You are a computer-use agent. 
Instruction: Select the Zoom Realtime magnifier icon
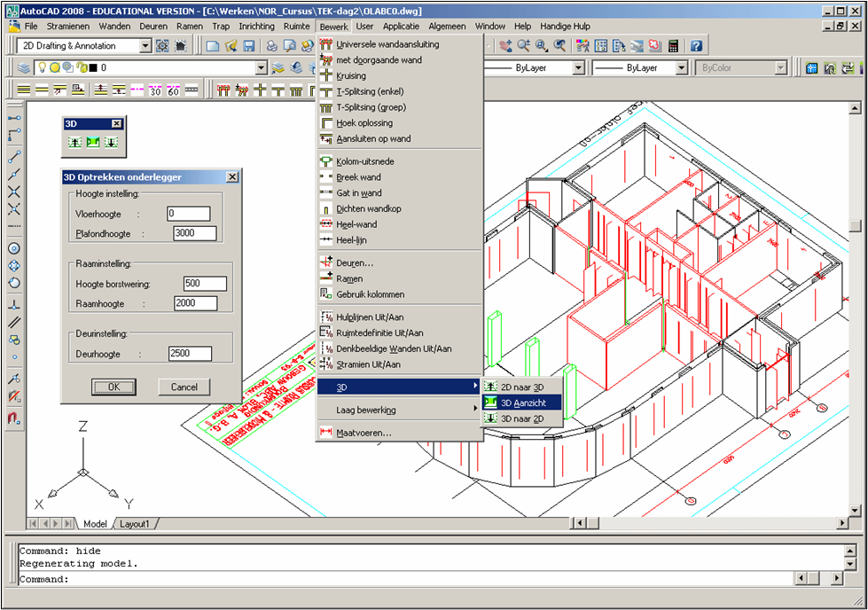click(524, 46)
